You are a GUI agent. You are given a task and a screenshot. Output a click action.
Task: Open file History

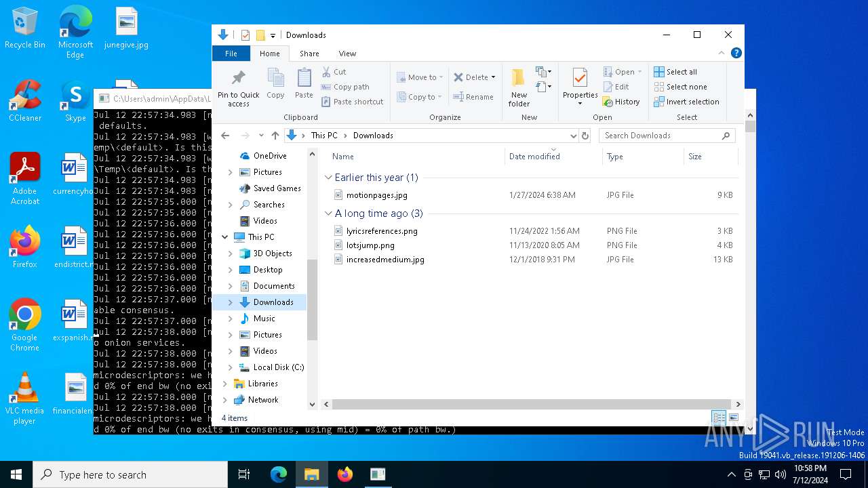[x=621, y=102]
